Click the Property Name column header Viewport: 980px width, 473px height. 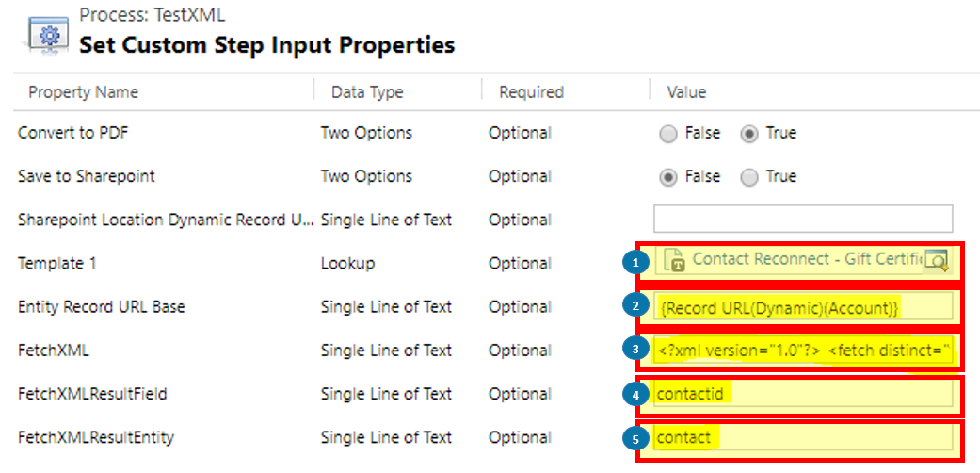click(x=83, y=92)
